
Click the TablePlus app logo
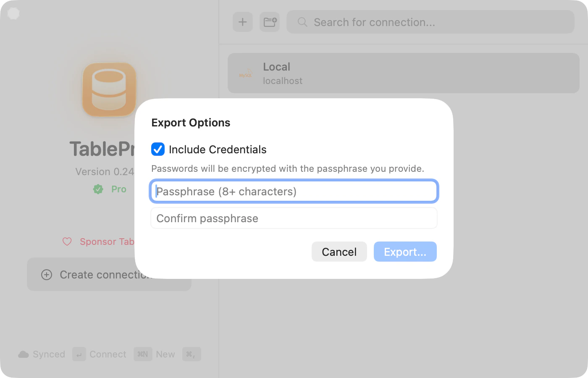[x=108, y=90]
